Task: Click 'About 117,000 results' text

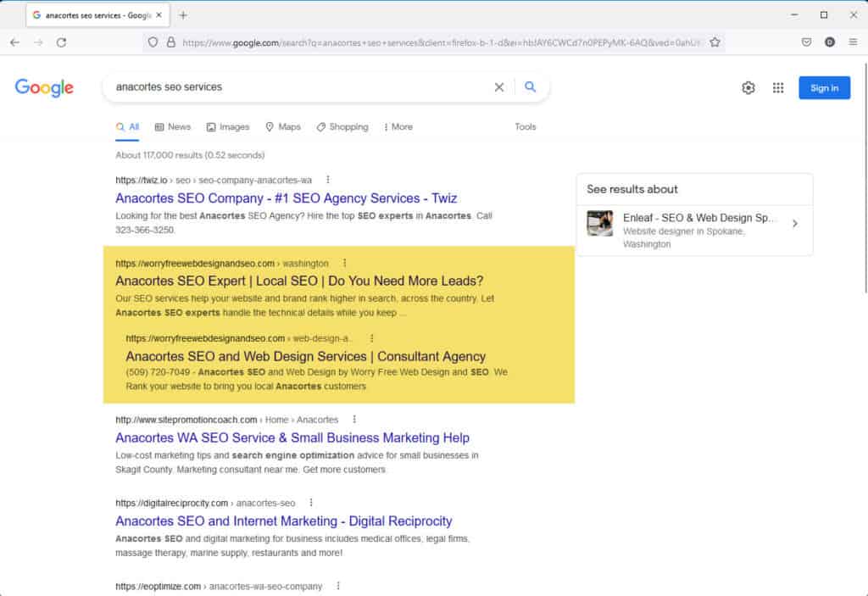Action: tap(190, 155)
